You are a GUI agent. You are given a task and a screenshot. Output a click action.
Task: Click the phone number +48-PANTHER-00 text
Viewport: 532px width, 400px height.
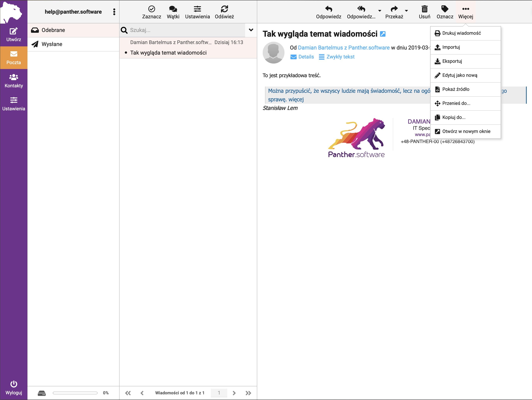coord(438,142)
